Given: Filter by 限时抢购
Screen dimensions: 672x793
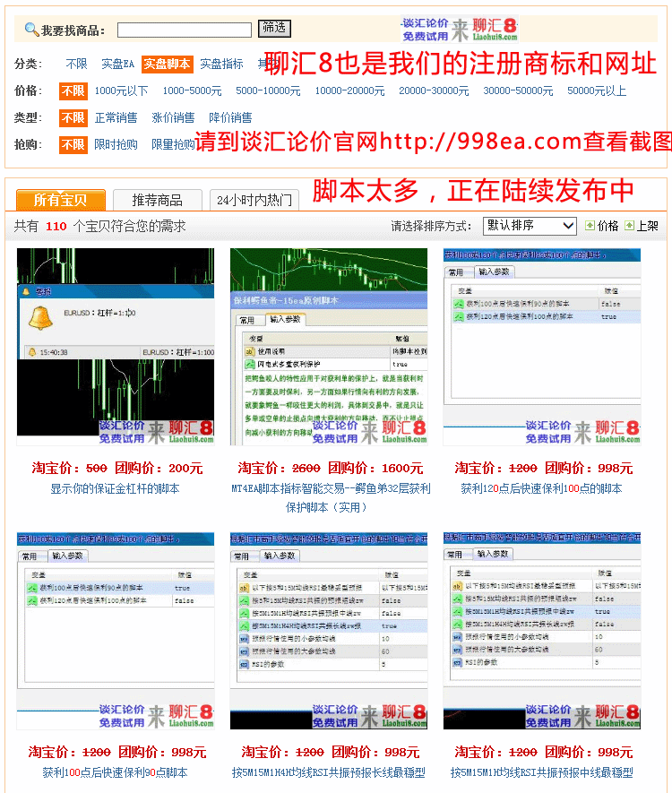Looking at the screenshot, I should tap(116, 145).
